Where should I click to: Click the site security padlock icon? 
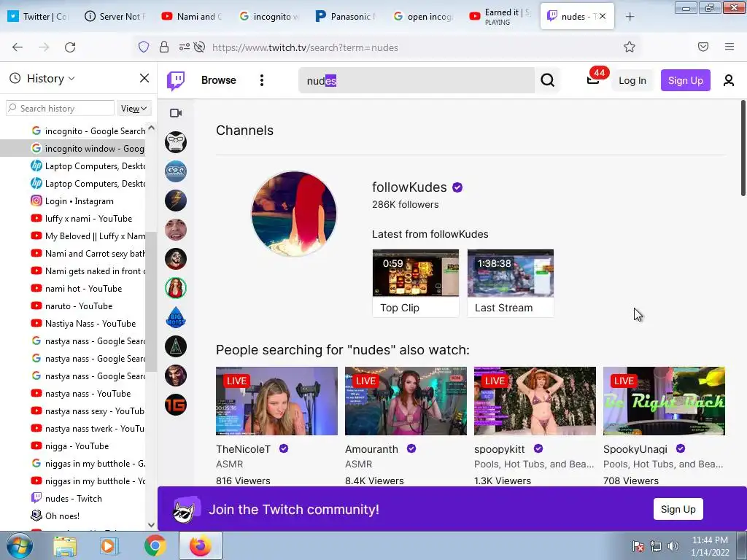pos(164,47)
